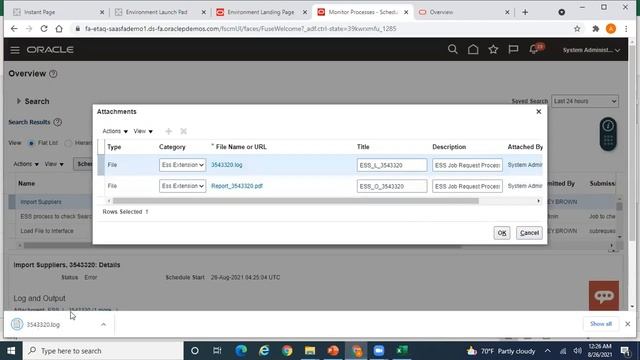The height and width of the screenshot is (360, 640).
Task: Open System Administrator user menu
Action: (591, 50)
